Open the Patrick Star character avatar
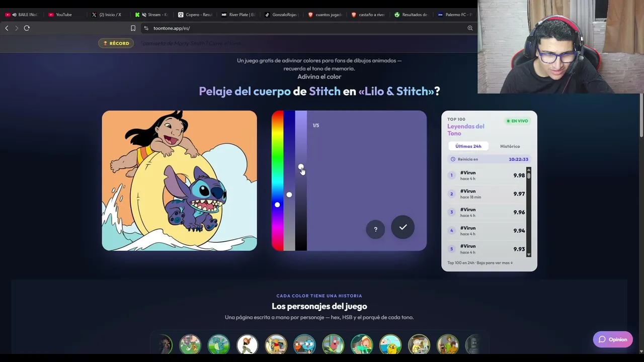This screenshot has width=644, height=362. [333, 345]
